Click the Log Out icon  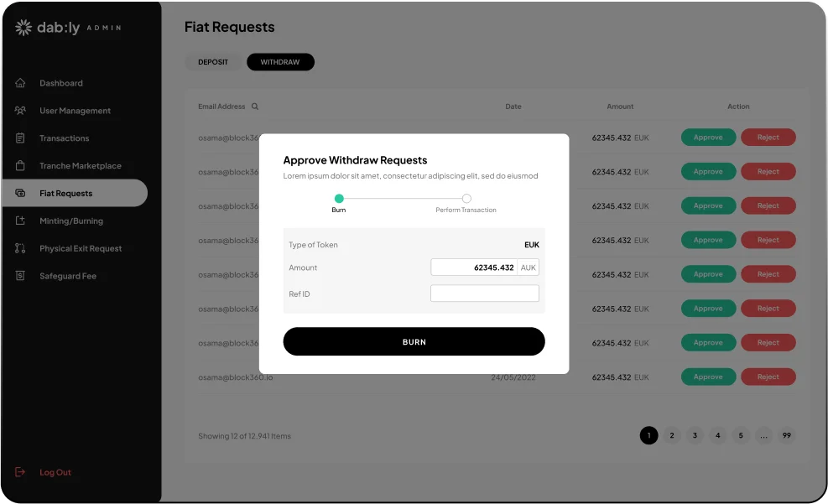pos(20,472)
